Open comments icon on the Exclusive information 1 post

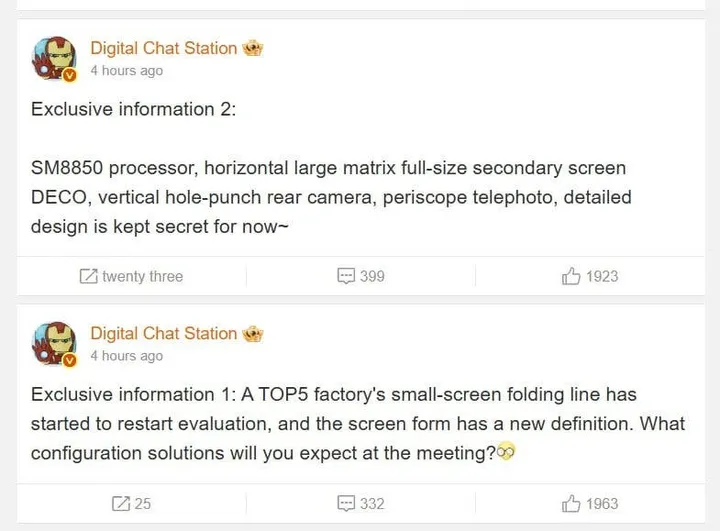point(346,503)
